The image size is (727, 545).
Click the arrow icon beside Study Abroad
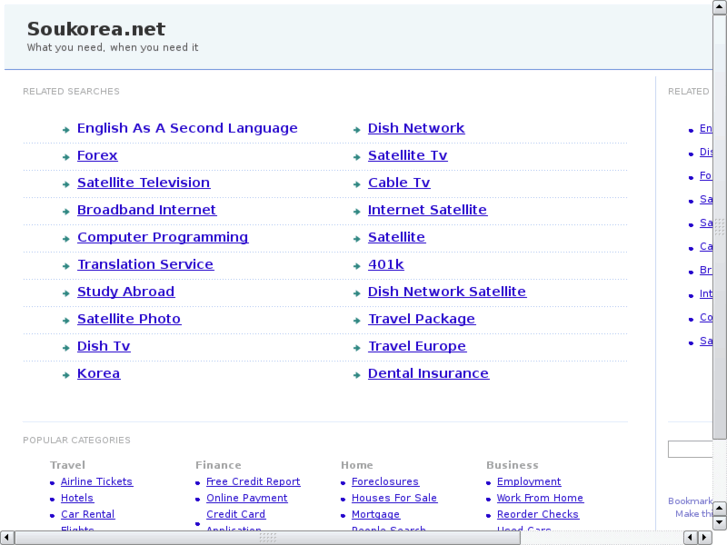point(66,294)
